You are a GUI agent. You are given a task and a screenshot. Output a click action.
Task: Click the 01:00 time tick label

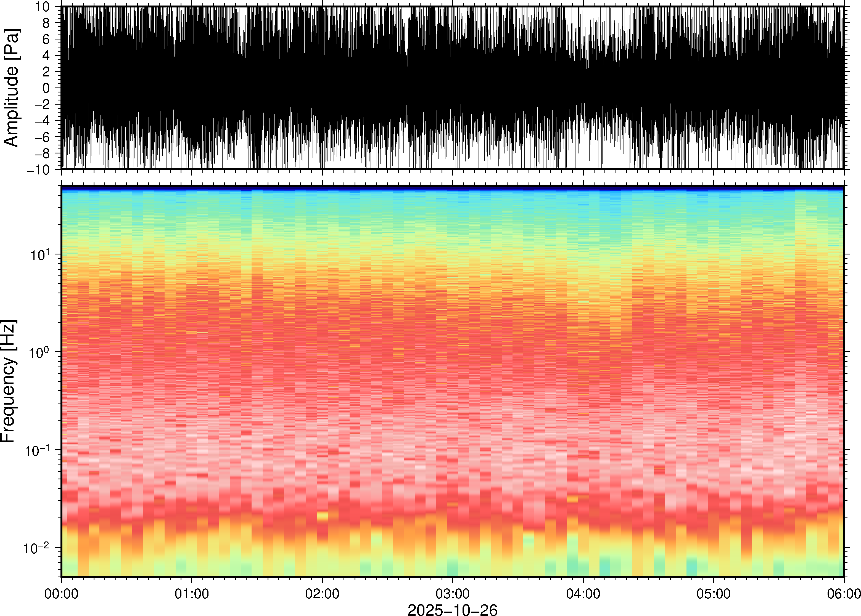tap(191, 594)
